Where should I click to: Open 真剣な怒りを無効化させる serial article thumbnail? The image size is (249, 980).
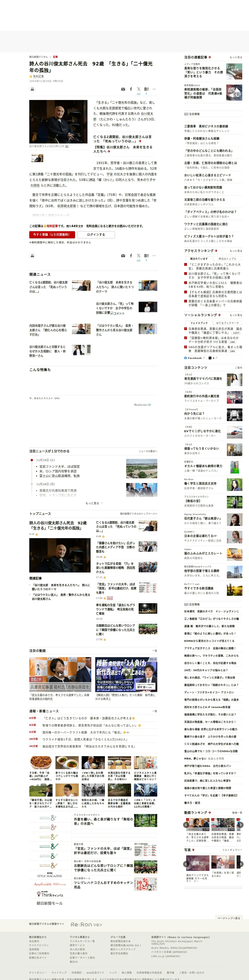point(234,71)
